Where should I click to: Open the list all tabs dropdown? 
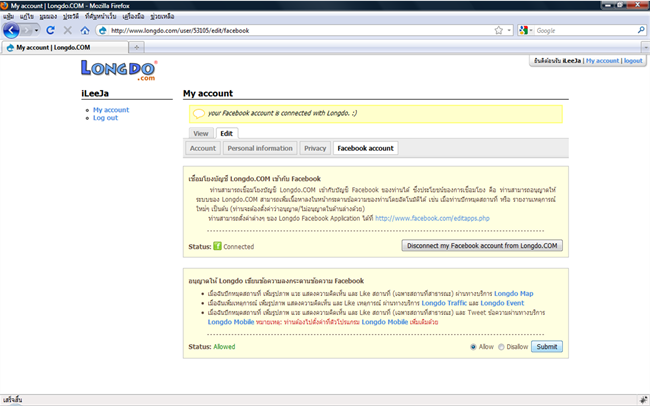coord(645,47)
